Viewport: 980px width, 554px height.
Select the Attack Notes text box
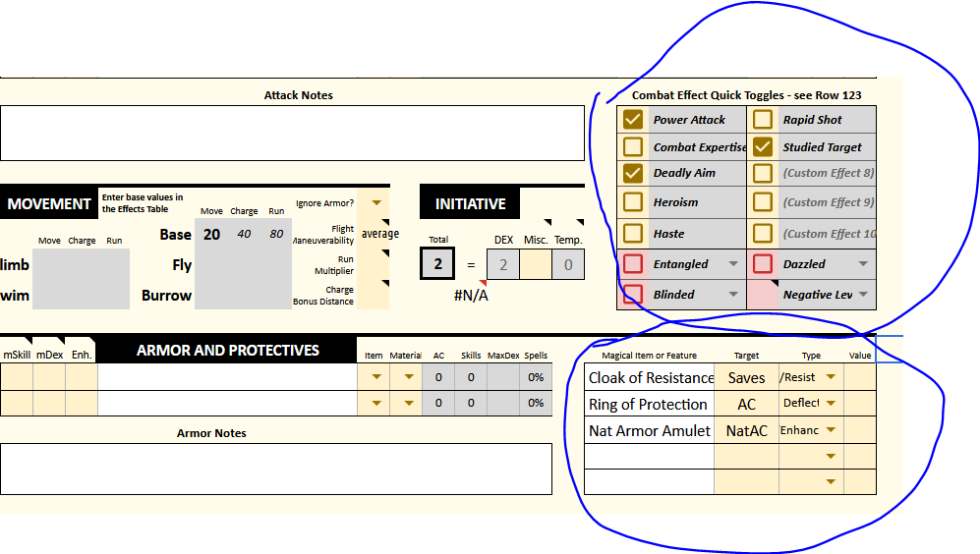coord(293,133)
